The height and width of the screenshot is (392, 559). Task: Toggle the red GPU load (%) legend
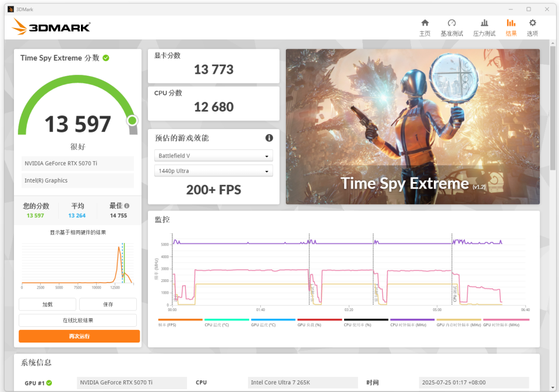tap(320, 323)
